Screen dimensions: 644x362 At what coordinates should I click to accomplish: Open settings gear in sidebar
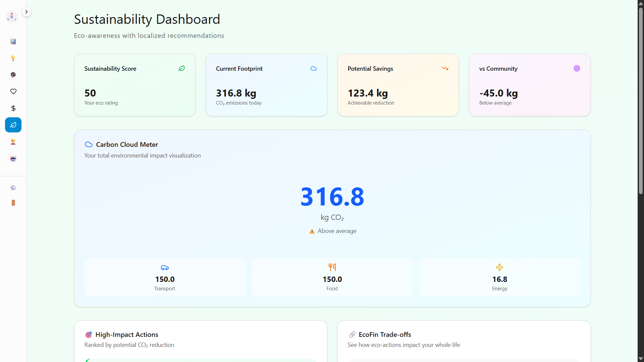(13, 188)
